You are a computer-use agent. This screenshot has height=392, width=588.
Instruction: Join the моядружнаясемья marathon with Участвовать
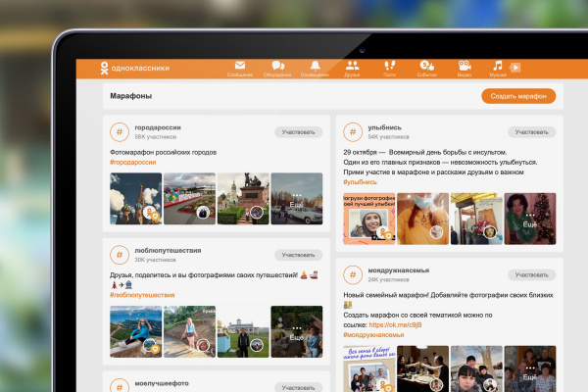[531, 275]
